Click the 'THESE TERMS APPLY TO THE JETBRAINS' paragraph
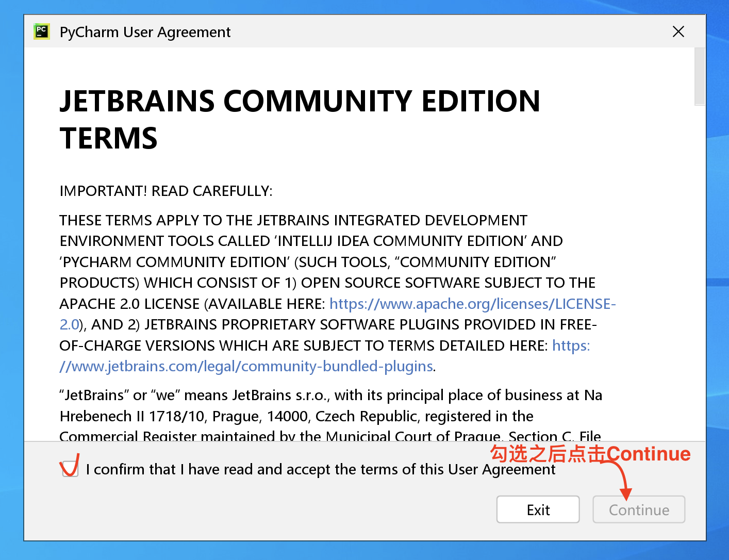Screen dimensions: 729x560 point(338,293)
